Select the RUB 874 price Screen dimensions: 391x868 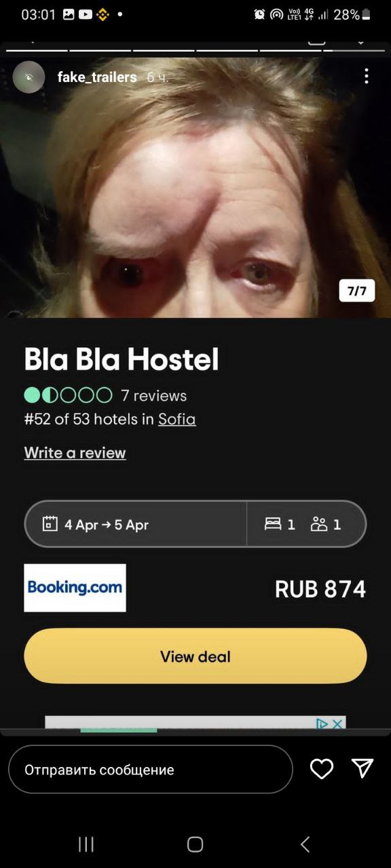click(x=320, y=589)
